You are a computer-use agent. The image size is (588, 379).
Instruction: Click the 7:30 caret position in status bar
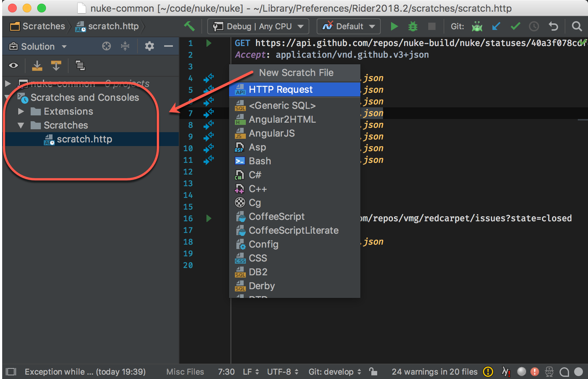tap(226, 372)
